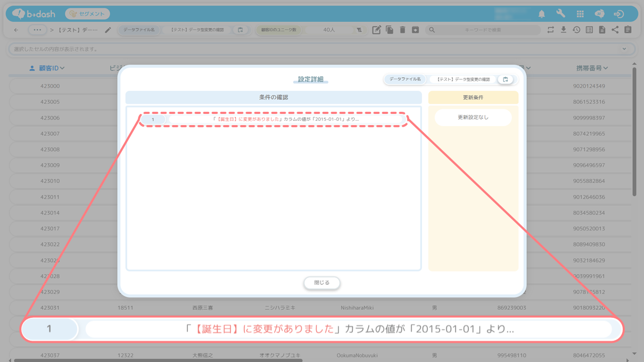Click the 閉じる button

tap(321, 283)
